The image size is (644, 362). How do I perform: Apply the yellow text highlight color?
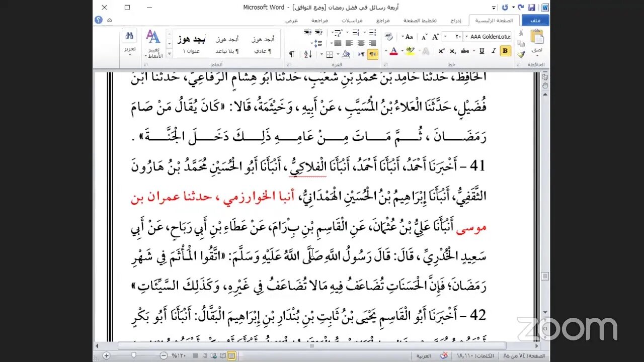(410, 51)
